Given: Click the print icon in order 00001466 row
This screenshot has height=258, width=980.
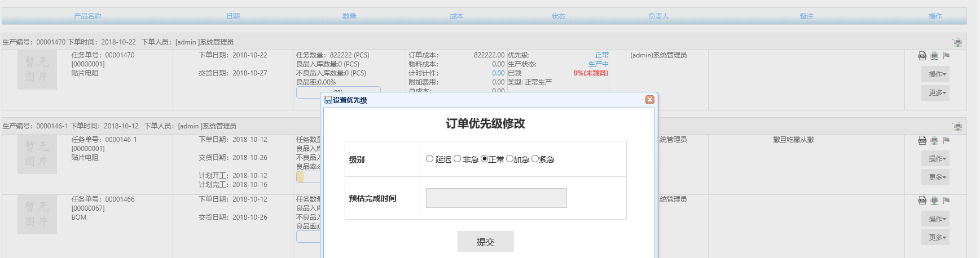Looking at the screenshot, I should 934,200.
